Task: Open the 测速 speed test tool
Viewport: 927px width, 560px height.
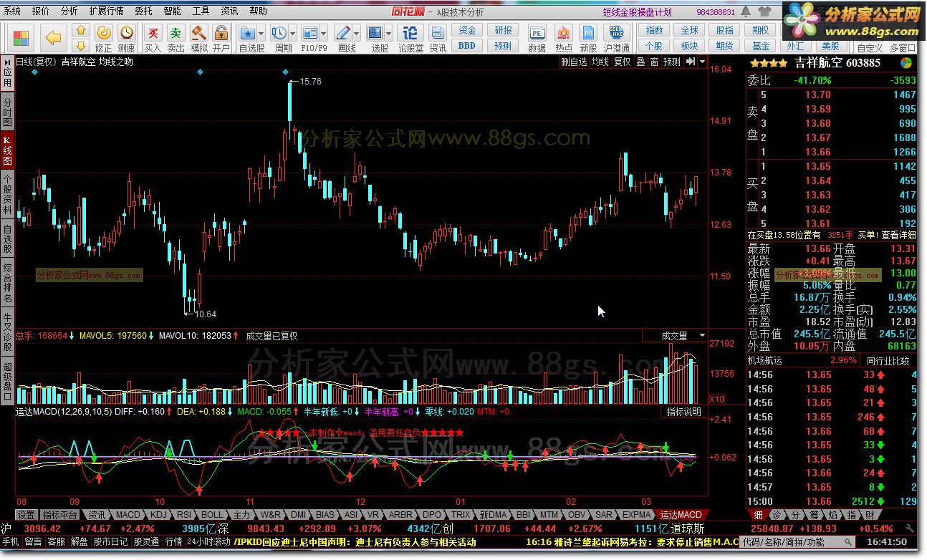Action: pos(127,38)
